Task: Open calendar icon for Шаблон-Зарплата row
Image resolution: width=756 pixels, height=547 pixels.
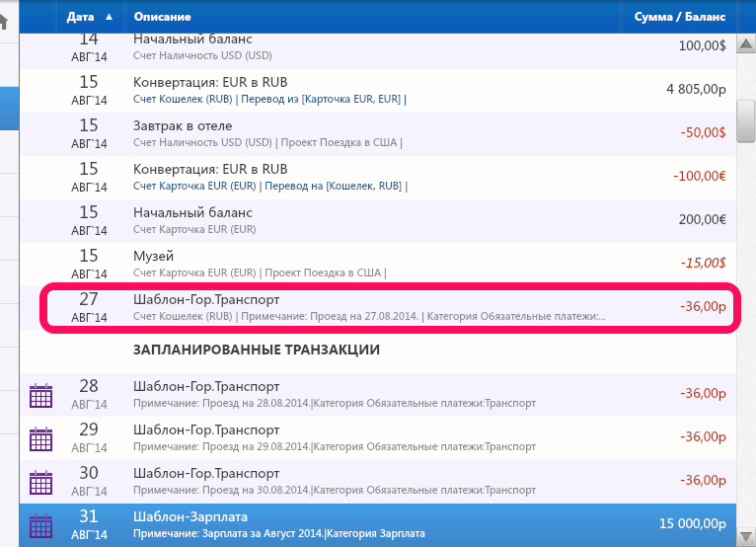Action: [41, 526]
